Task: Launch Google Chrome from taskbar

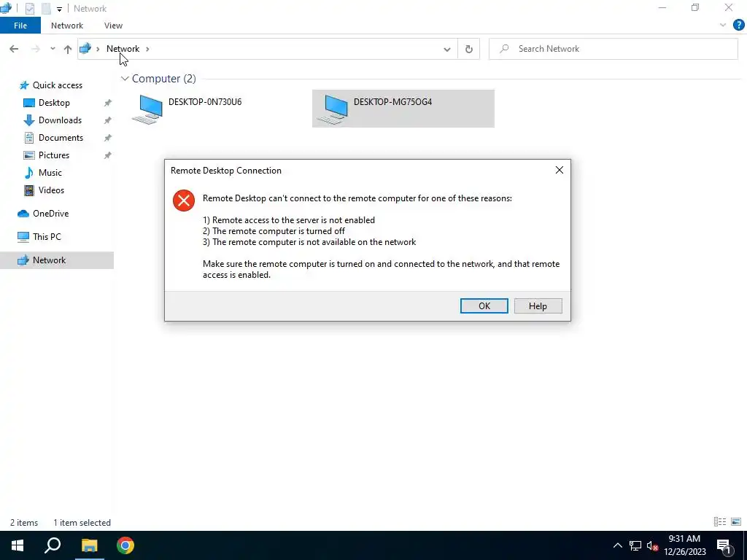Action: [x=125, y=545]
